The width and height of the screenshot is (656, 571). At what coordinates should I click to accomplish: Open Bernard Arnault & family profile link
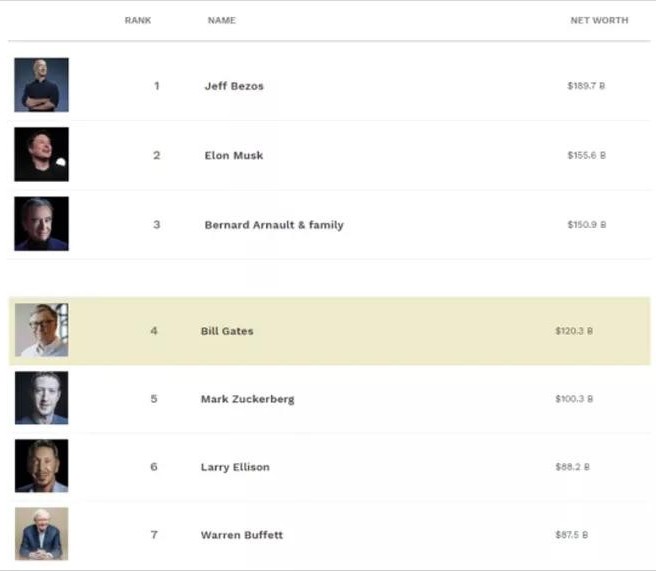pos(274,225)
